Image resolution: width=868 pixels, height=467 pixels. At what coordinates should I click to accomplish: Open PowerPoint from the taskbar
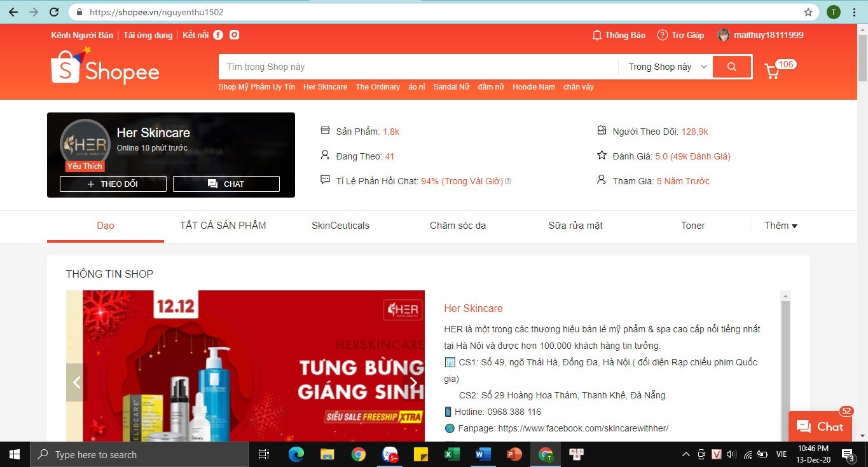pos(514,454)
